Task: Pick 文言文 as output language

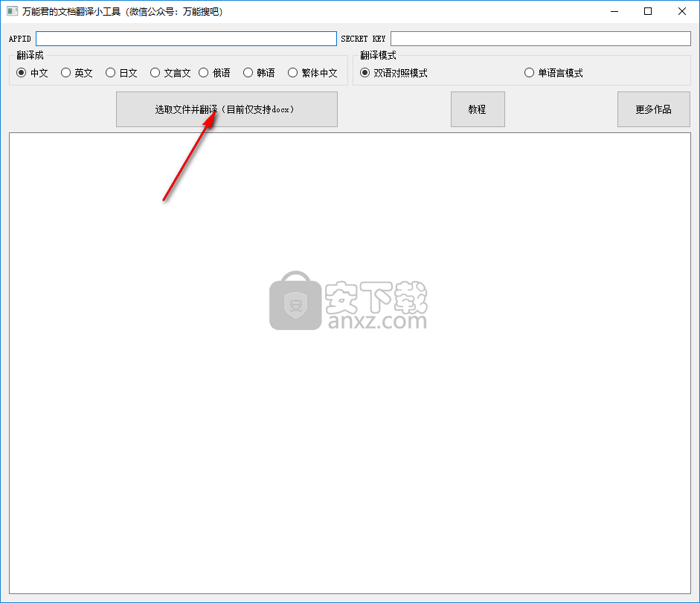Action: (x=170, y=73)
